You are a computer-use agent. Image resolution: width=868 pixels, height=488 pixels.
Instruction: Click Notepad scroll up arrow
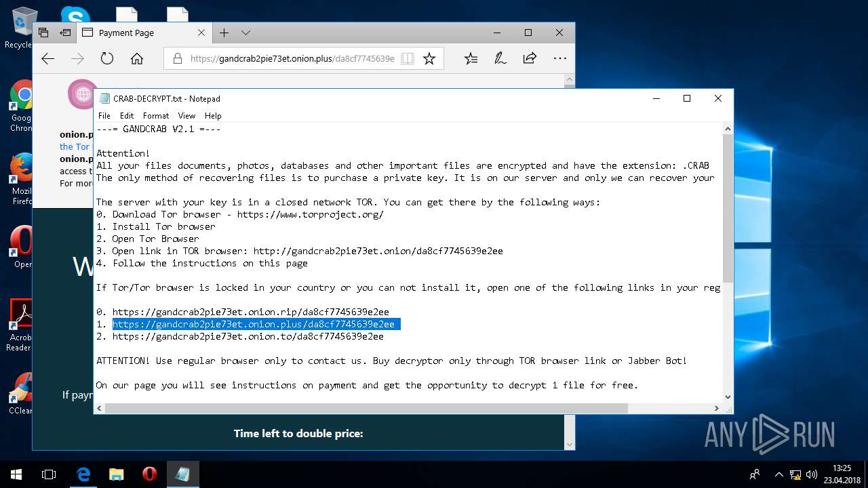728,129
